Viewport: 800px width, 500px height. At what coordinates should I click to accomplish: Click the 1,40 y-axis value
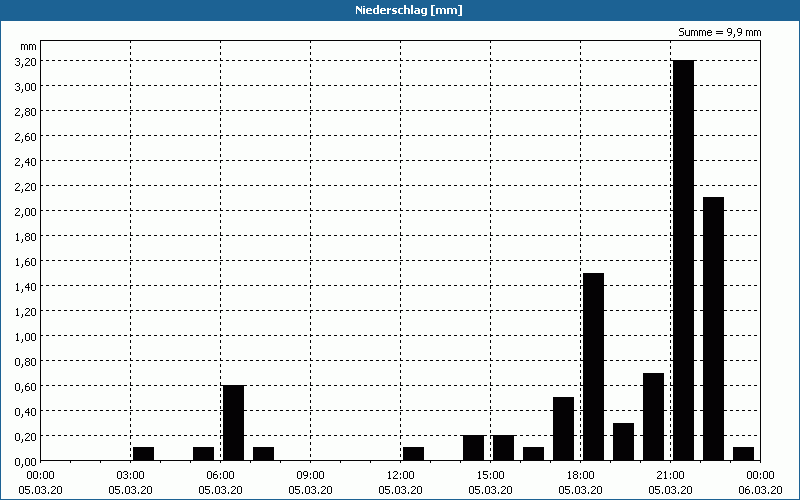point(26,286)
